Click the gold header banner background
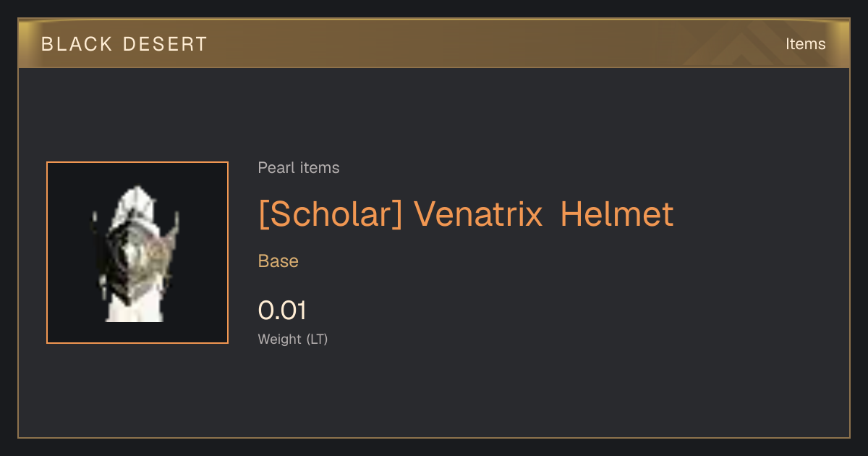868x456 pixels. click(434, 44)
